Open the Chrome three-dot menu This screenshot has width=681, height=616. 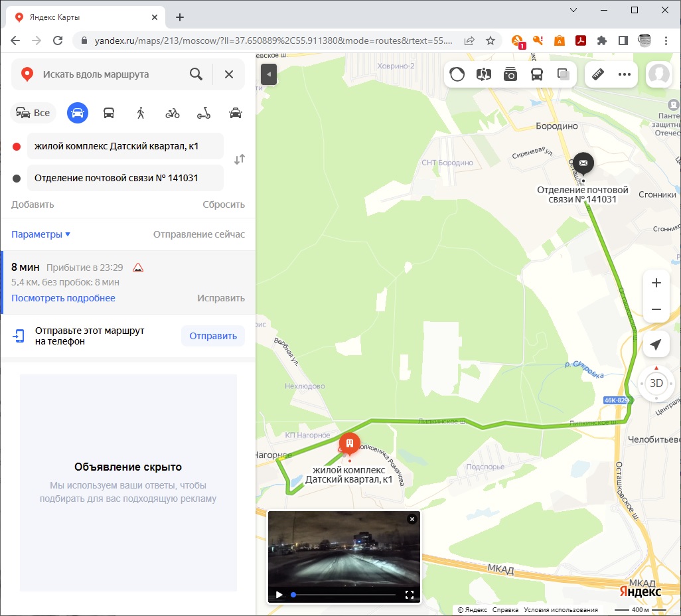coord(666,41)
